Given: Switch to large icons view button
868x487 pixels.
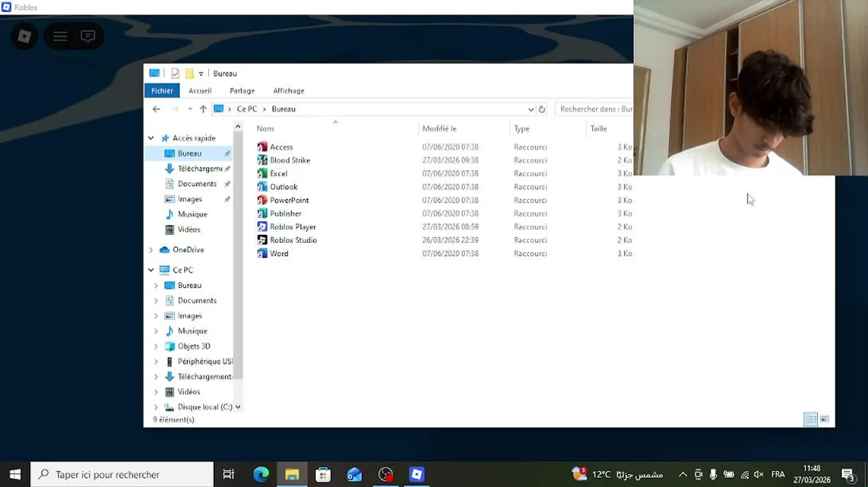Looking at the screenshot, I should pyautogui.click(x=825, y=419).
